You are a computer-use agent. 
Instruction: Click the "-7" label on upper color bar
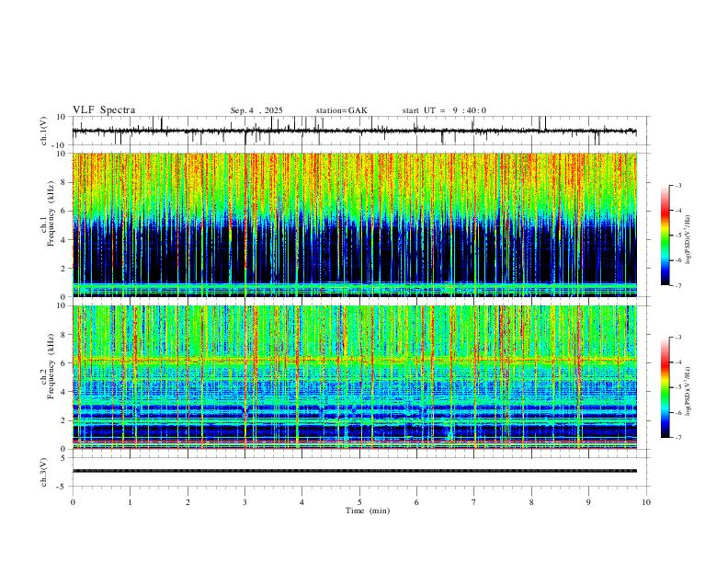pos(677,286)
